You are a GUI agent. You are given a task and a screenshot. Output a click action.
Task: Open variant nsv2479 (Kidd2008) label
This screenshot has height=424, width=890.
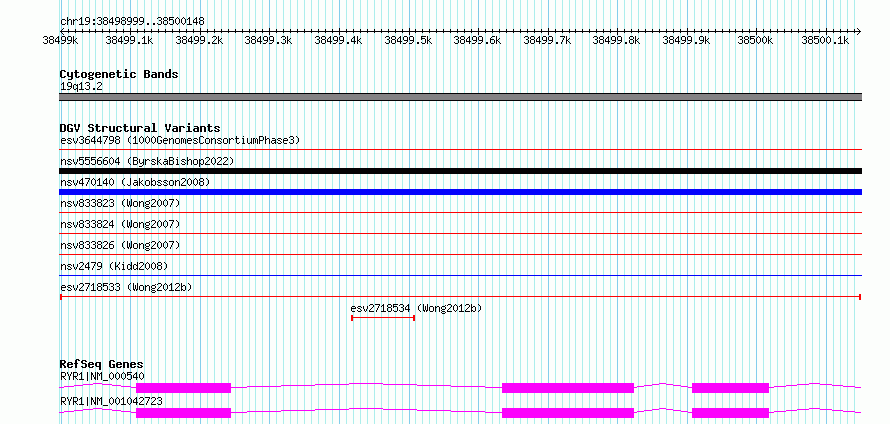[114, 266]
